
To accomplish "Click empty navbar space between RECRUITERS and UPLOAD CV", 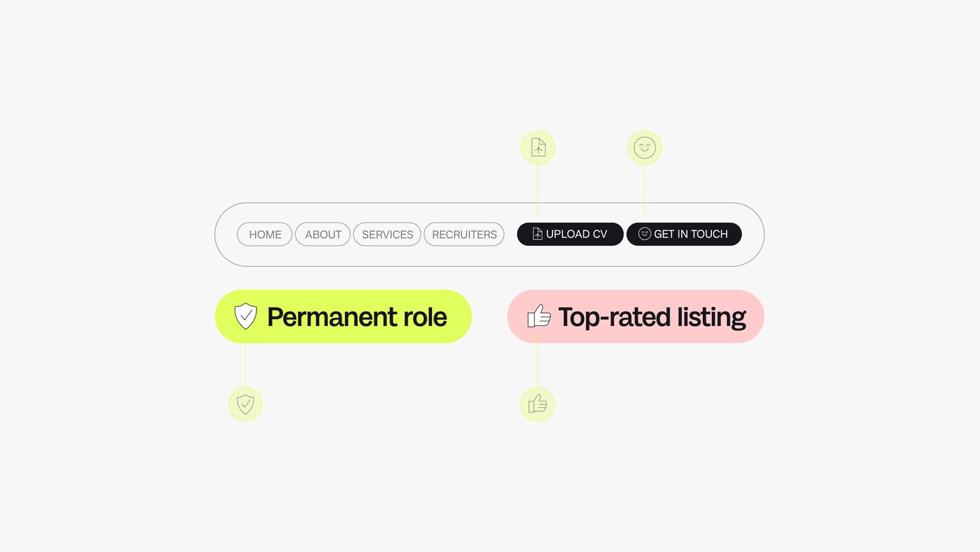I will click(x=511, y=234).
